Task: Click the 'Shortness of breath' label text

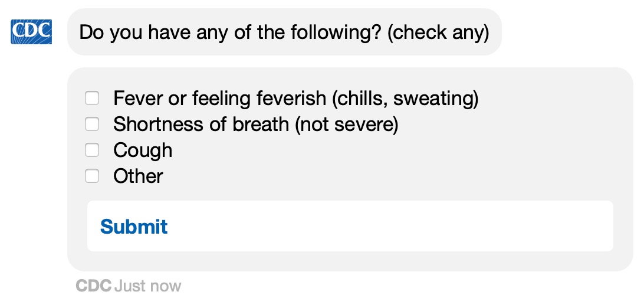Action: [201, 124]
